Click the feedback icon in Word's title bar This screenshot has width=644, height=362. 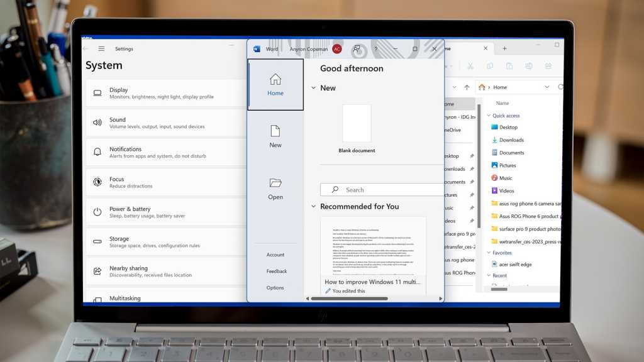click(x=357, y=49)
